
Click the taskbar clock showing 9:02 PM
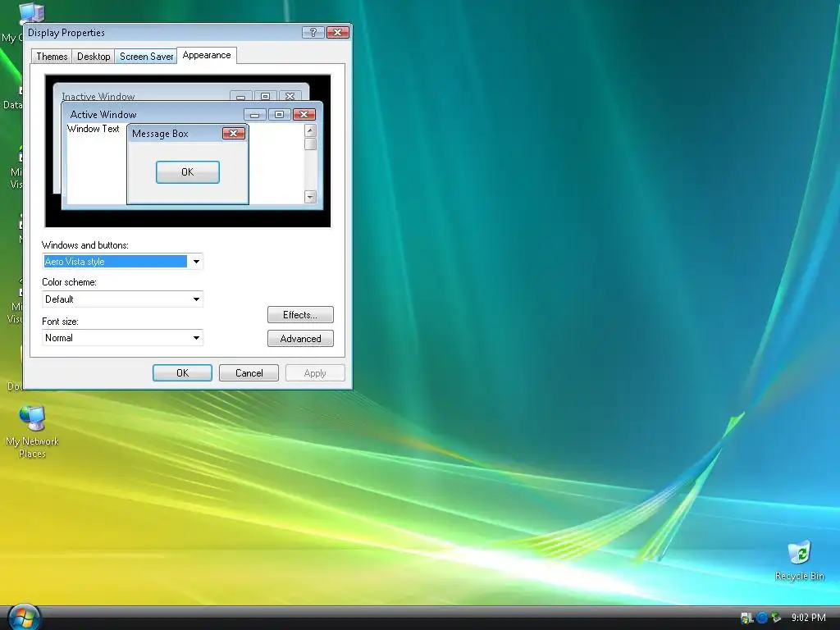coord(808,618)
